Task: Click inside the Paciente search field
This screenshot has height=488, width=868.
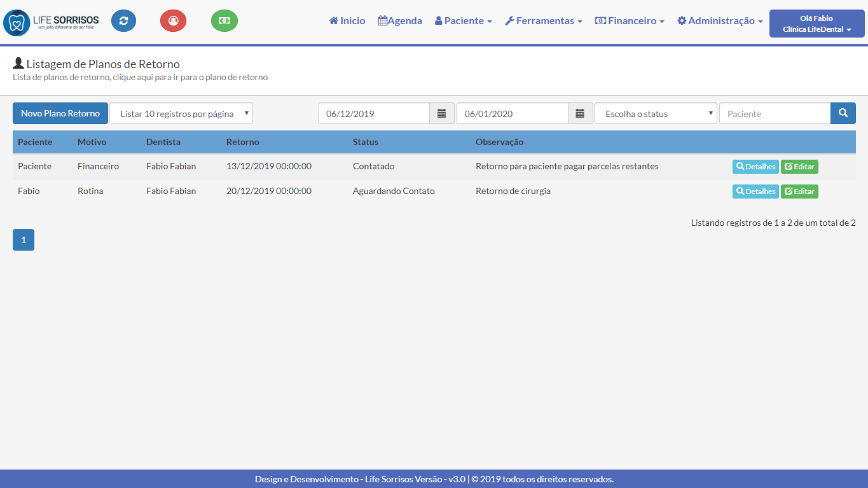Action: click(775, 114)
